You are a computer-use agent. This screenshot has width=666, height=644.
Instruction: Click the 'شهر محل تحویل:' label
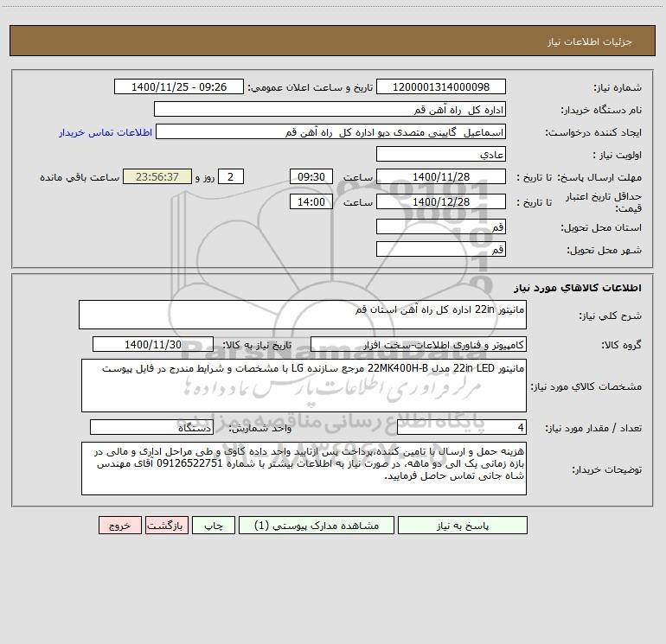[604, 251]
